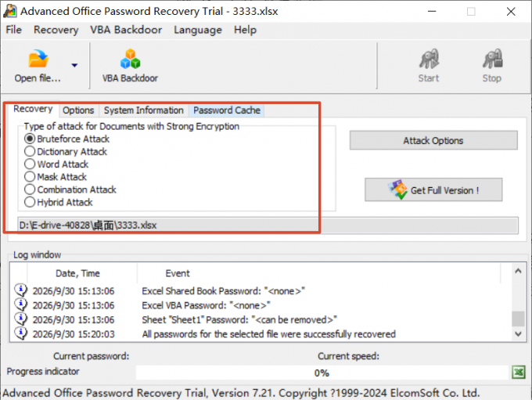Click info icon of Sheet1 Password row
The image size is (532, 400).
coord(20,319)
